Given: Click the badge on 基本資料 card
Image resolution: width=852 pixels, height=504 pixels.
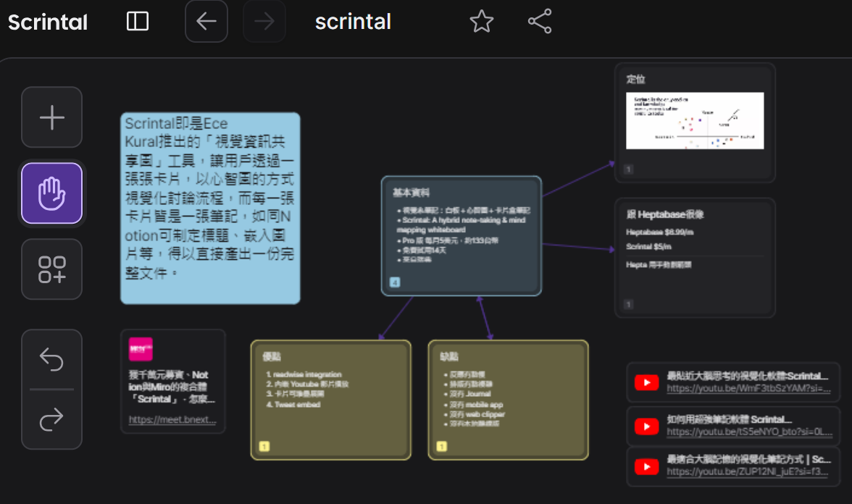Looking at the screenshot, I should (395, 282).
